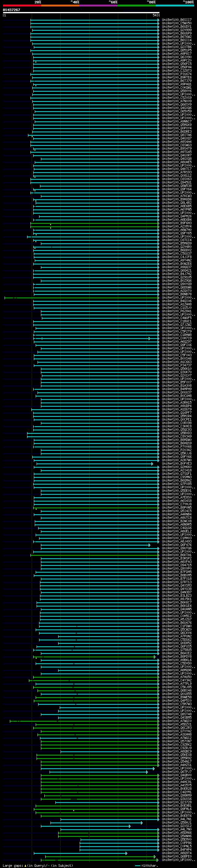Open the UniRef100_Q7SGF1 hit
The image size is (197, 868).
(176, 474)
